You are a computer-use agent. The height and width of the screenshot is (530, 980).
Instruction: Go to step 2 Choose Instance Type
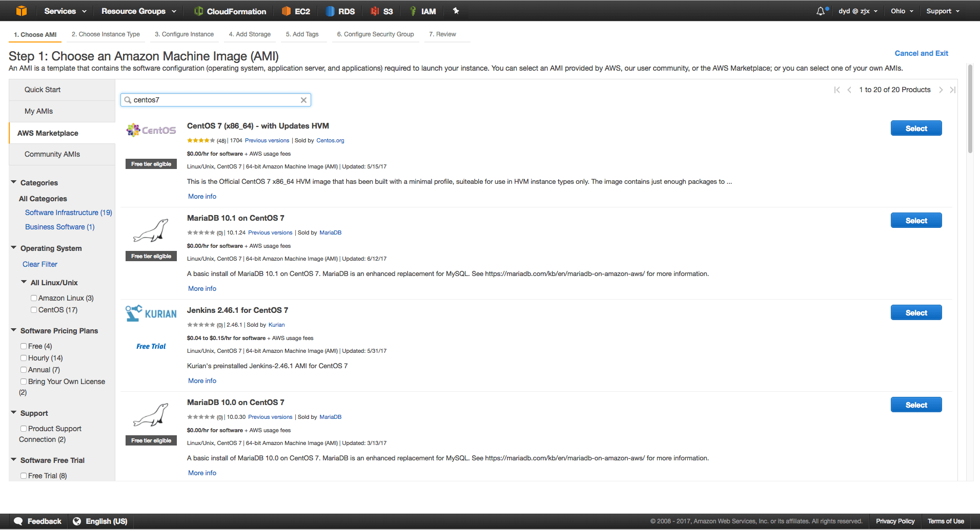(106, 34)
